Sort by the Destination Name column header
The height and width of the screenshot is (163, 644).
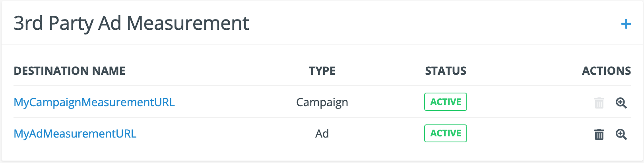[70, 71]
